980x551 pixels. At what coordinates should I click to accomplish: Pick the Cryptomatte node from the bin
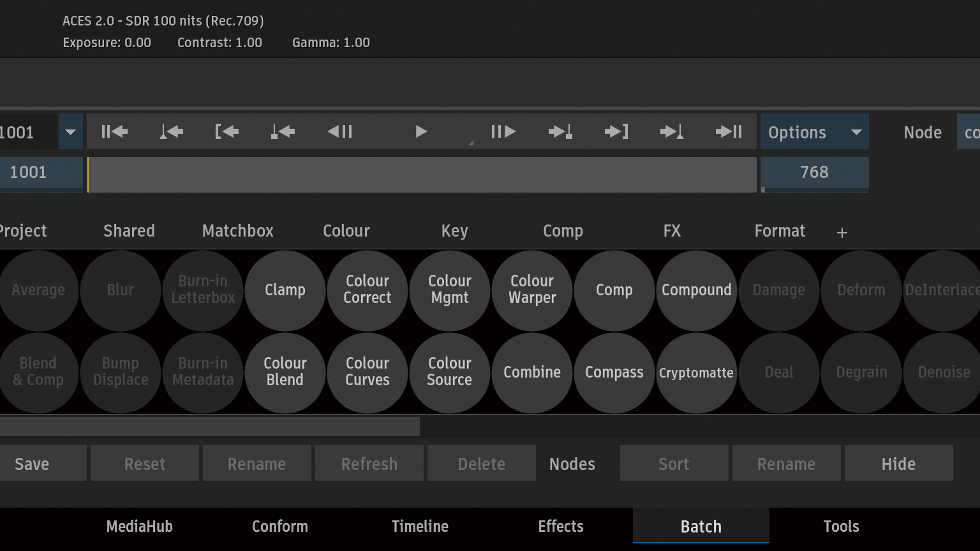click(696, 372)
